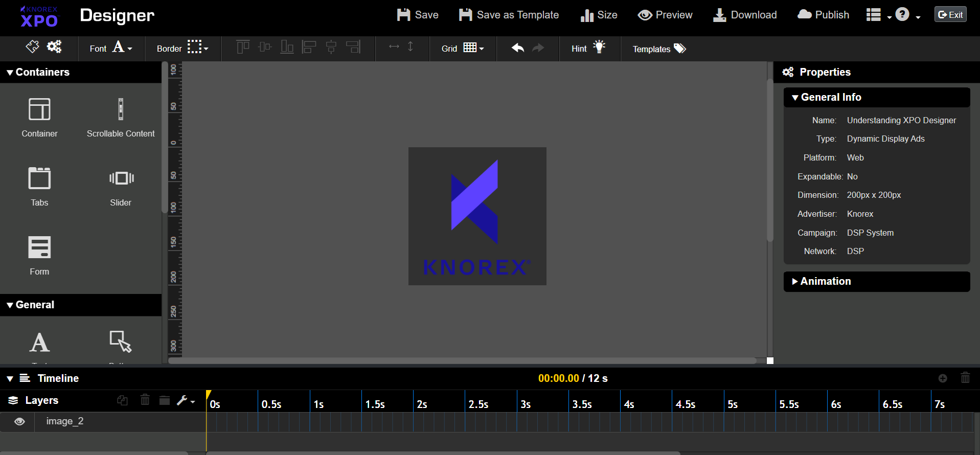The image size is (980, 455).
Task: Open the wrench tools dropdown in Layers
Action: pos(186,400)
